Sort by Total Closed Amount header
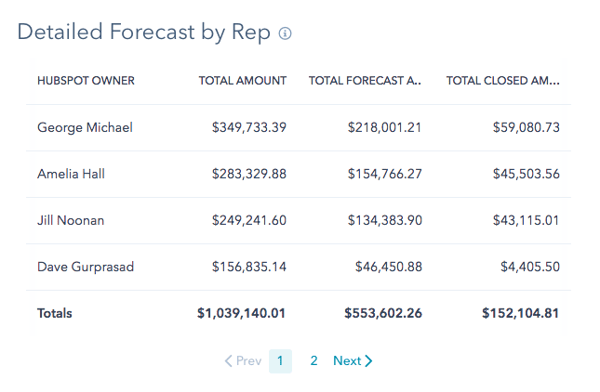The image size is (600, 392). click(x=503, y=81)
